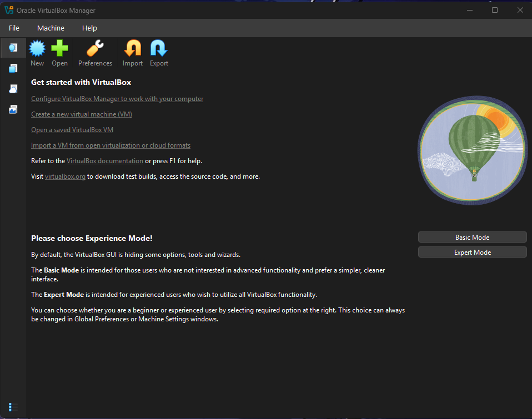Open the File menu
This screenshot has width=532, height=419.
pyautogui.click(x=14, y=28)
